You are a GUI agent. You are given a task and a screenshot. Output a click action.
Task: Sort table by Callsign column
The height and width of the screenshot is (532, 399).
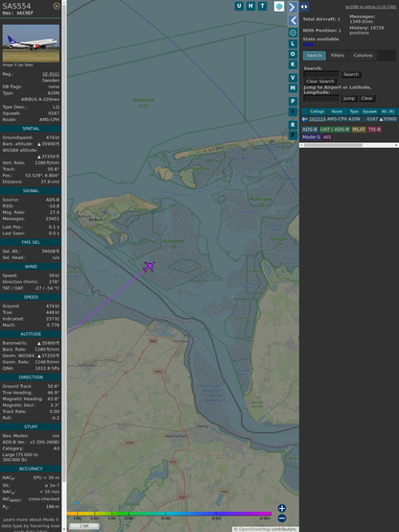pyautogui.click(x=317, y=111)
